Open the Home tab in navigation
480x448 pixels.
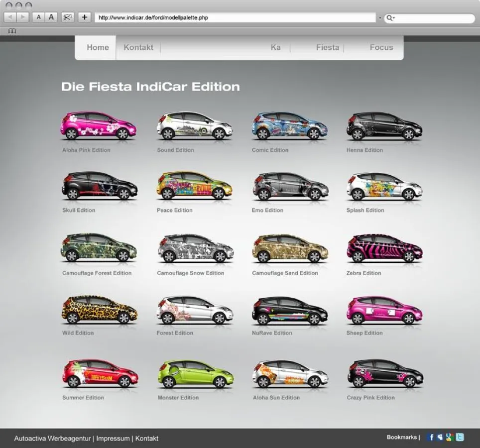98,47
